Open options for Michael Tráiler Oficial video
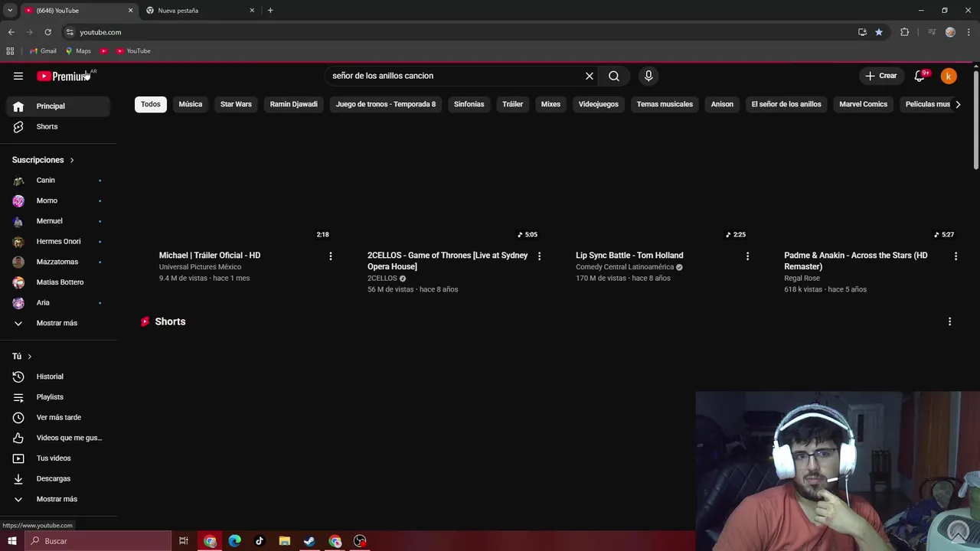This screenshot has height=551, width=980. tap(331, 256)
